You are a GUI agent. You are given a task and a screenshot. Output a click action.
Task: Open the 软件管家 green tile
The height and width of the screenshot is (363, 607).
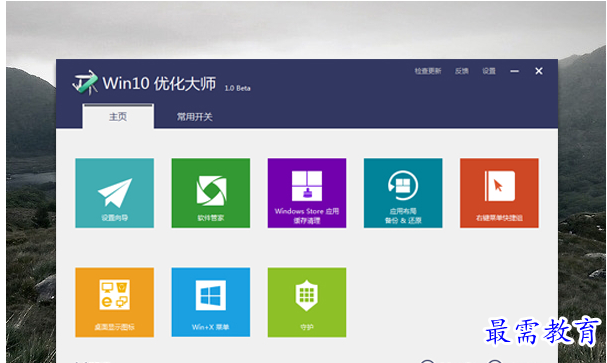coord(211,193)
